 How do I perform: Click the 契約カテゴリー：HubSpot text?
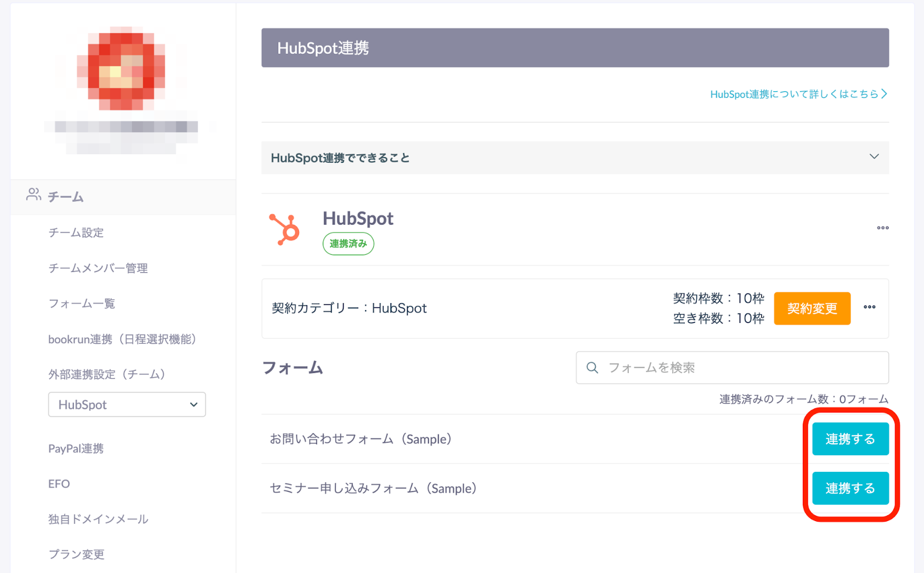[x=349, y=308]
